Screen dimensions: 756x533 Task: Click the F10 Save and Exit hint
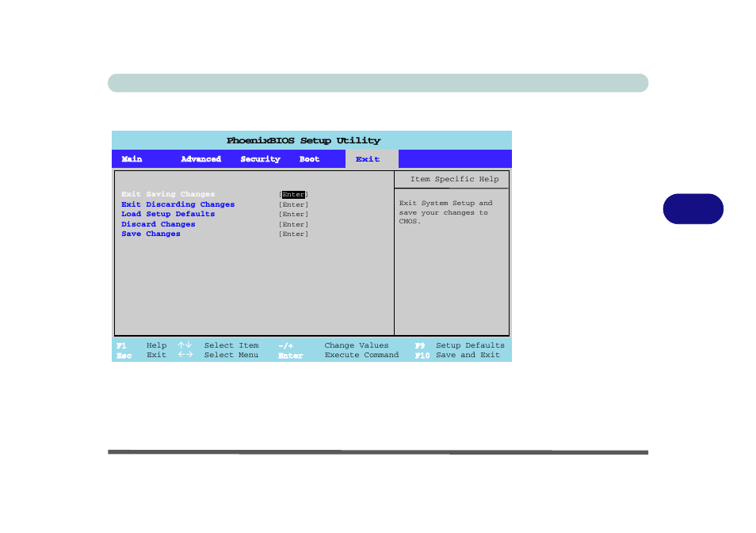click(457, 355)
